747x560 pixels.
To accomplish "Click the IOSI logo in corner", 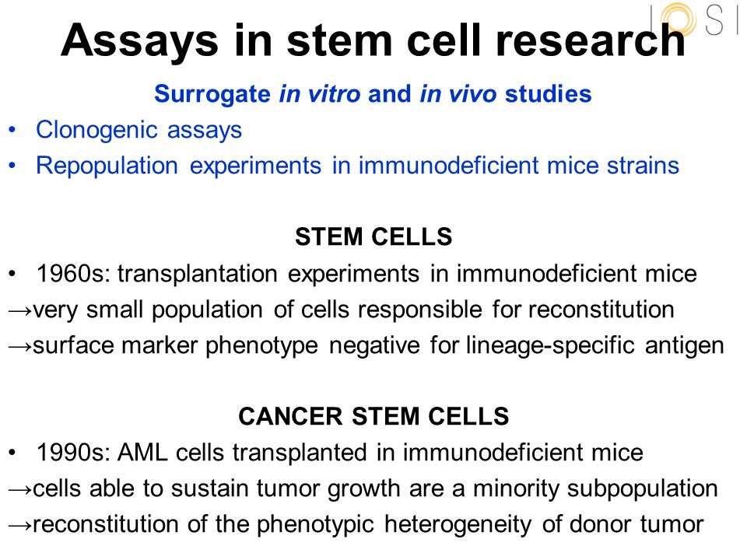I will click(x=695, y=20).
